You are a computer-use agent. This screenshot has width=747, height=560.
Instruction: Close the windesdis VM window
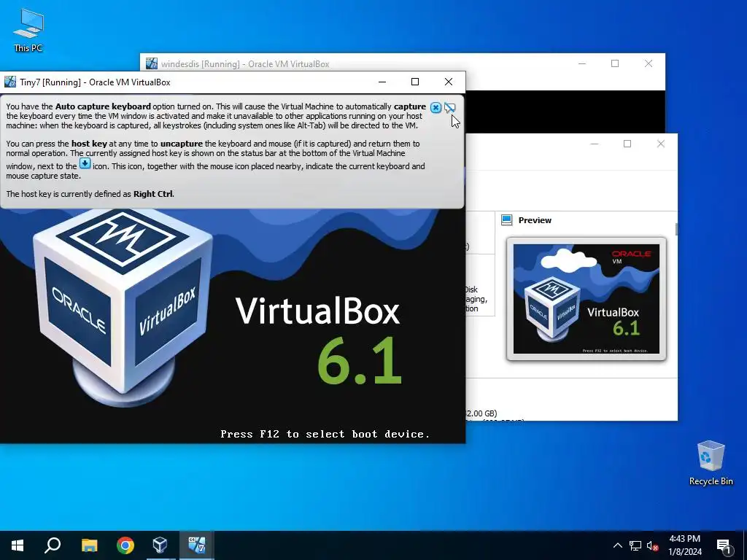tap(649, 63)
